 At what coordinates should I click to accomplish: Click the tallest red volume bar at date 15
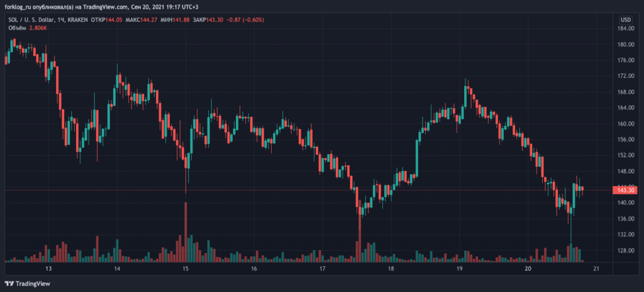pyautogui.click(x=186, y=232)
